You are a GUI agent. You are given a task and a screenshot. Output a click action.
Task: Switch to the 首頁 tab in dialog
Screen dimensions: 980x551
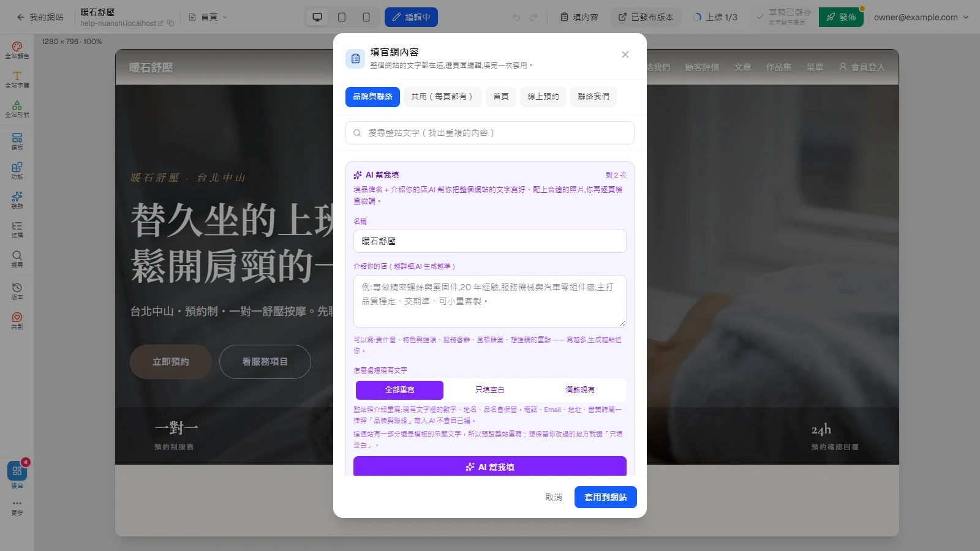click(x=501, y=97)
